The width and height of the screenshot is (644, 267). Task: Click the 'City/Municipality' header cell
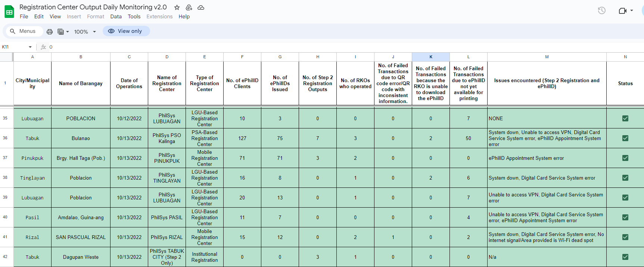pos(32,83)
